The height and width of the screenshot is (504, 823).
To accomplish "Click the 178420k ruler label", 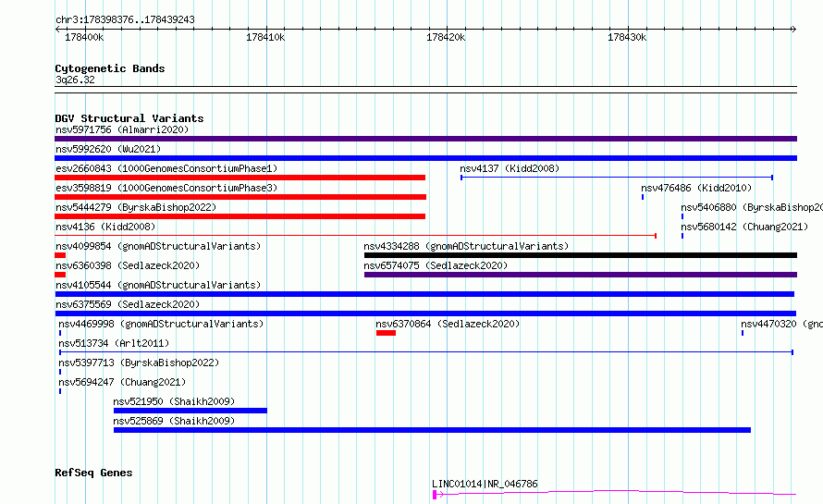I will pos(446,37).
